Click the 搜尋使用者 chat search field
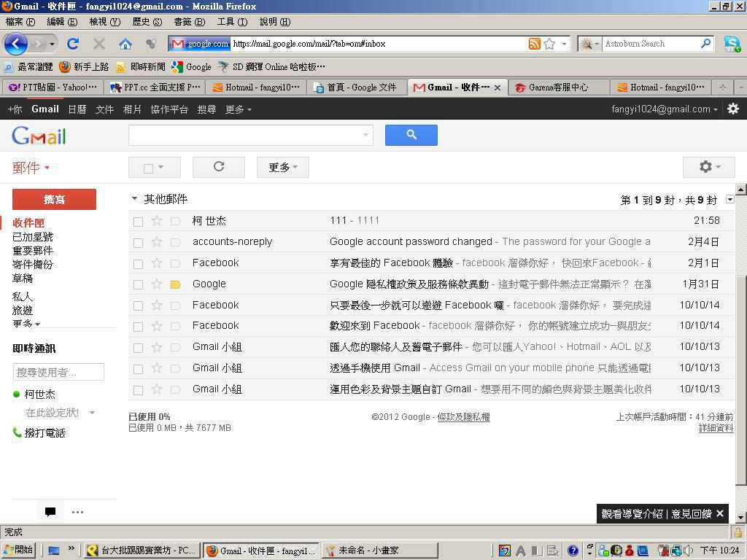Screen dimensions: 747x560 (x=58, y=372)
